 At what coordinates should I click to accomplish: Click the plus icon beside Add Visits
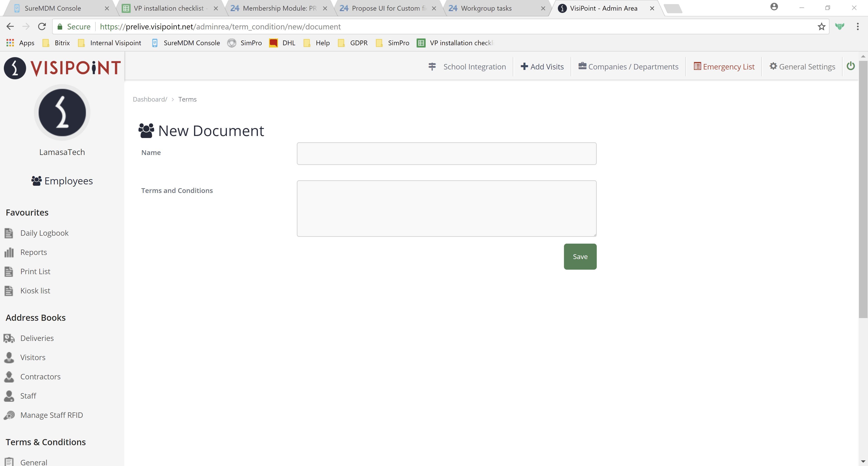click(524, 67)
